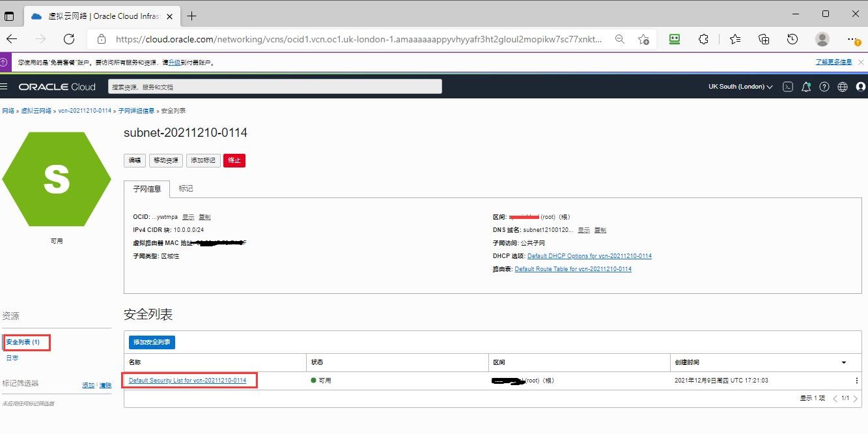This screenshot has width=868, height=434.
Task: Open the Cloud Shell terminal icon
Action: pos(788,87)
